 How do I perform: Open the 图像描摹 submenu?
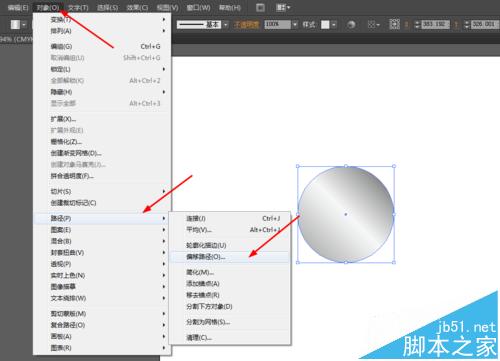[x=102, y=287]
